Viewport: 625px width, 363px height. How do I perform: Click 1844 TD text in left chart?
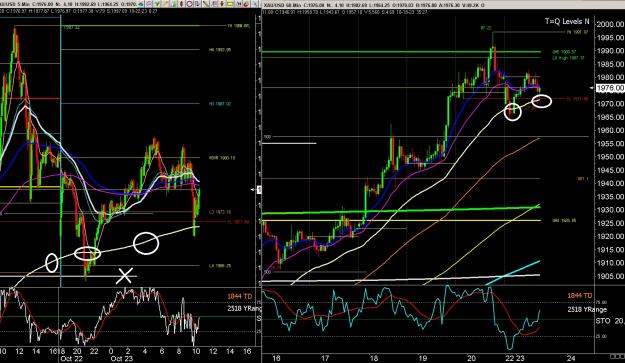pos(240,296)
